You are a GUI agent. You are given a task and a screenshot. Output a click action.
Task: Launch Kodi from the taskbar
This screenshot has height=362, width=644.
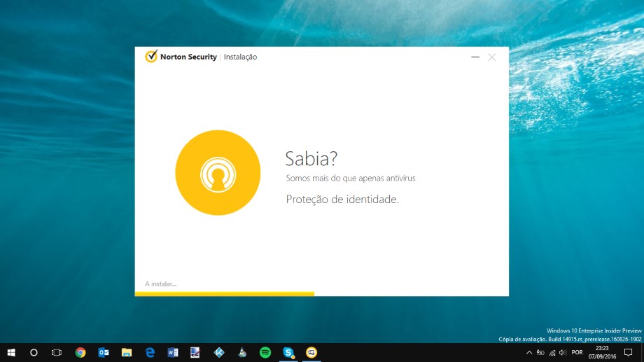[218, 352]
